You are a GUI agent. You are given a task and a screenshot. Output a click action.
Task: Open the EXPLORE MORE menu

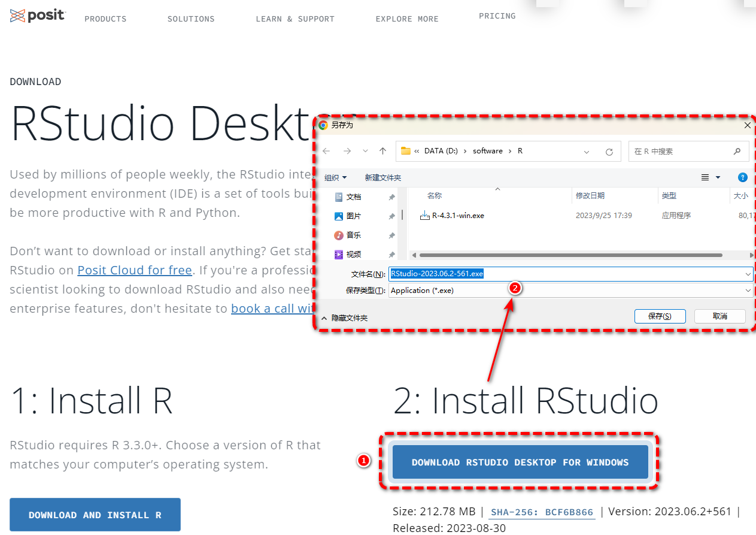pos(407,19)
